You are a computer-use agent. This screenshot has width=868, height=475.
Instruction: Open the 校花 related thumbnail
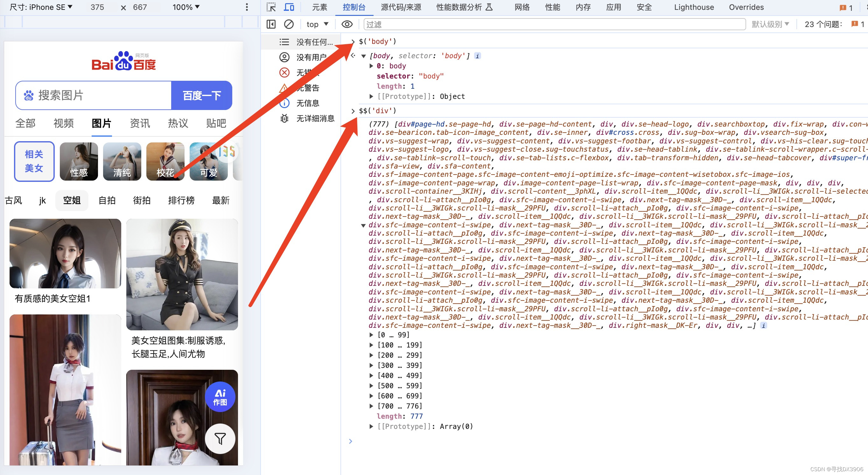[165, 162]
